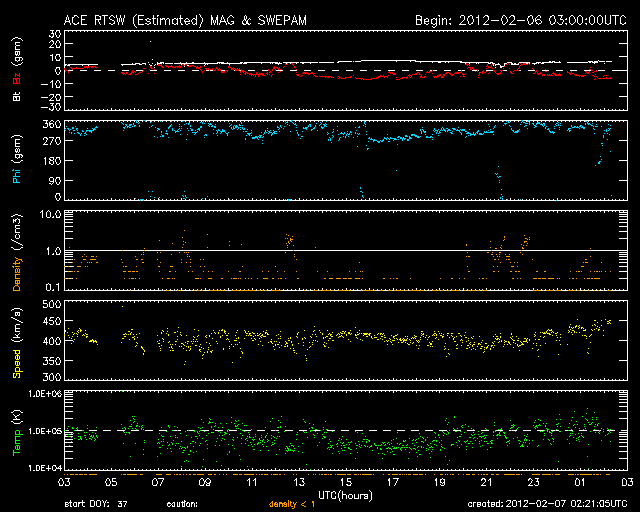The height and width of the screenshot is (512, 640).
Task: Click the Speed (km/s) axis label
Action: coord(17,340)
